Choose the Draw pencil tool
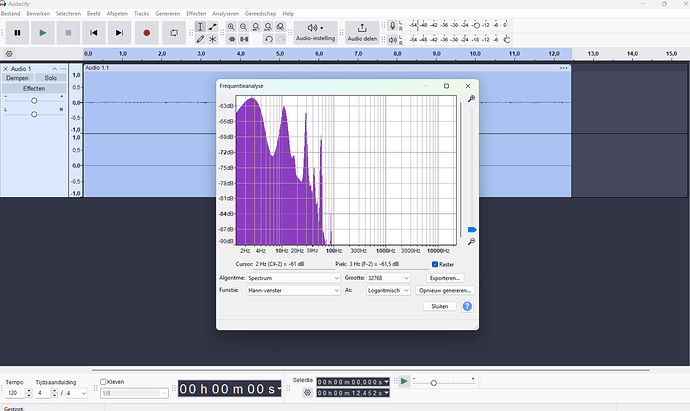Image resolution: width=690 pixels, height=411 pixels. click(x=200, y=39)
